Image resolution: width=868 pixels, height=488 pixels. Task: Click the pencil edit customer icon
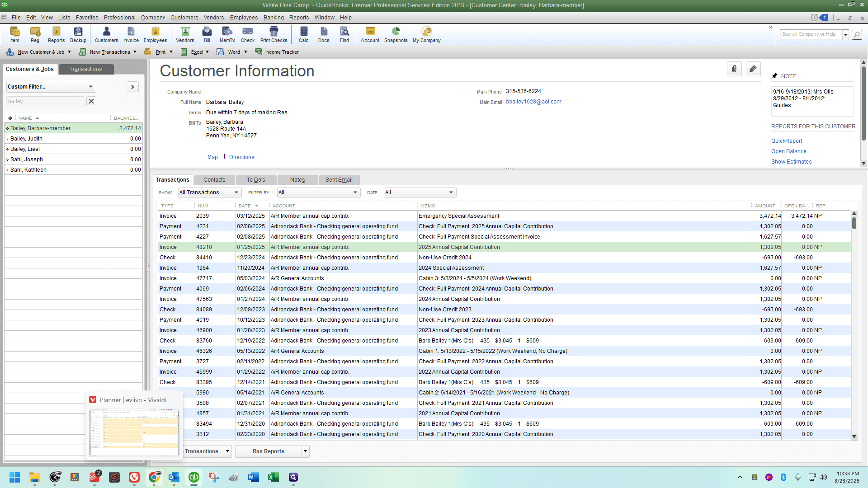(x=753, y=69)
